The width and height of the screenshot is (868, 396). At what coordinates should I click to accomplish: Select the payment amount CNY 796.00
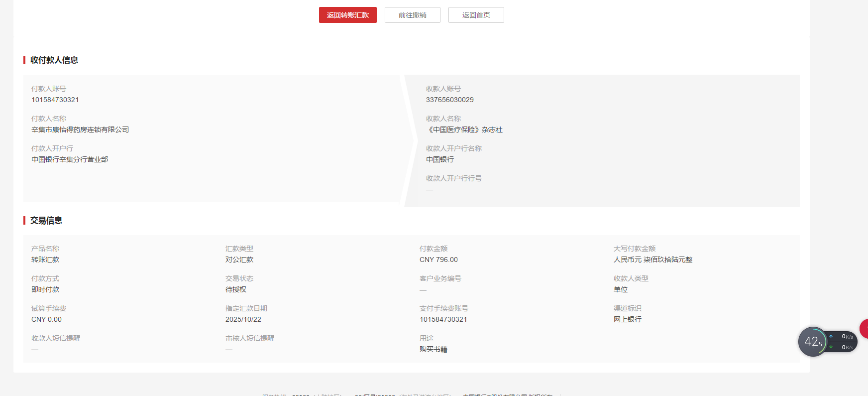[438, 260]
